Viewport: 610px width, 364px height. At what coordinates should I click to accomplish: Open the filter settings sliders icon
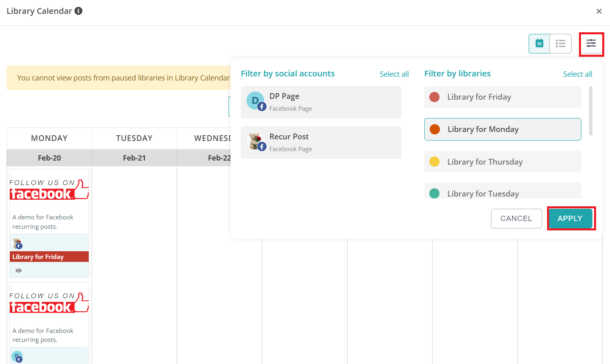click(591, 43)
